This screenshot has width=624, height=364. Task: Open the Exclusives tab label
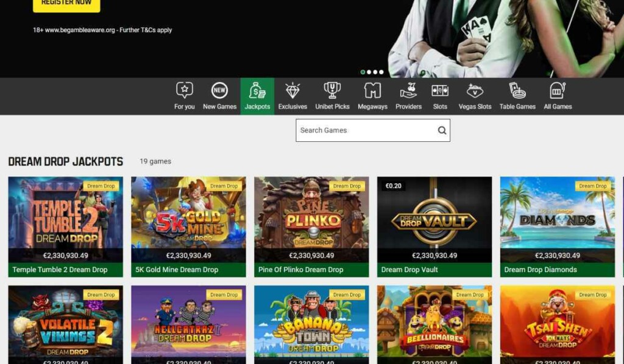[292, 107]
